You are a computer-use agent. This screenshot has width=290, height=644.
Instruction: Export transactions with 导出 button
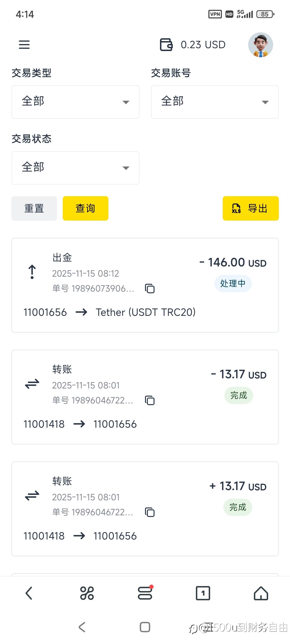(251, 208)
